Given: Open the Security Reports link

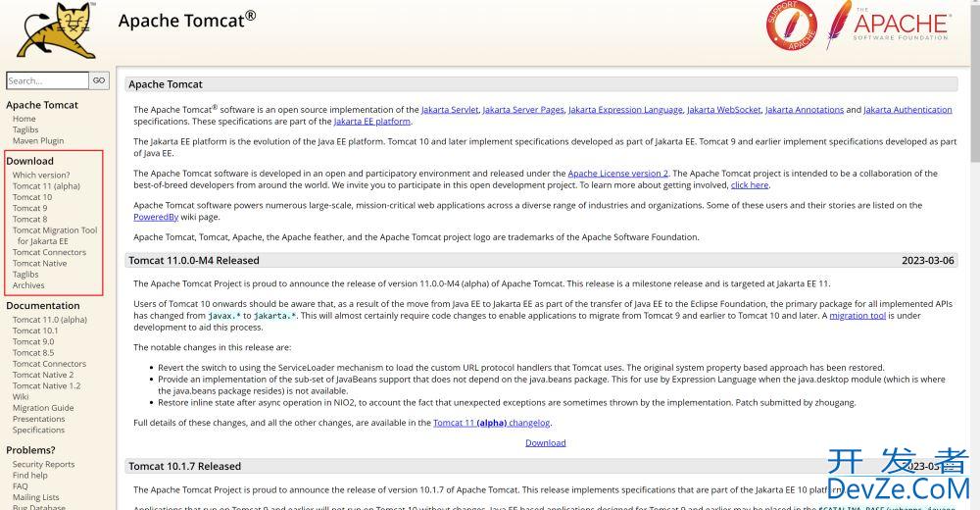Looking at the screenshot, I should pyautogui.click(x=43, y=464).
